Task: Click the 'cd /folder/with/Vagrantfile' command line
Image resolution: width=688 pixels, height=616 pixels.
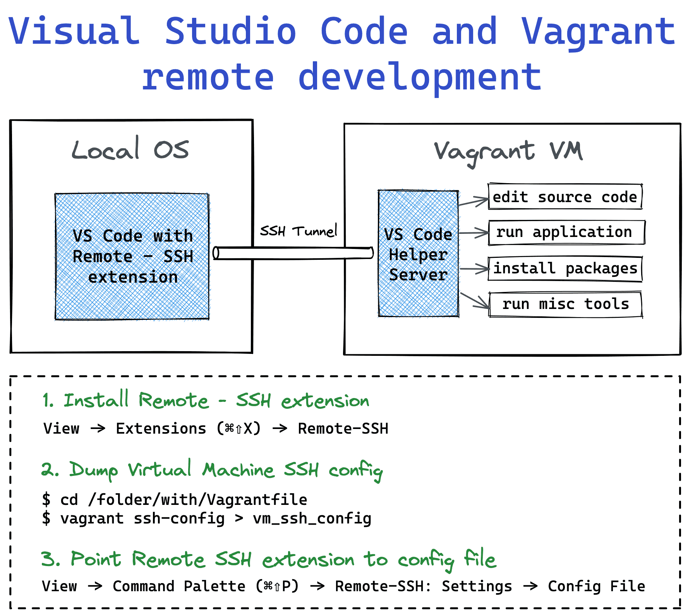Action: pos(175,500)
